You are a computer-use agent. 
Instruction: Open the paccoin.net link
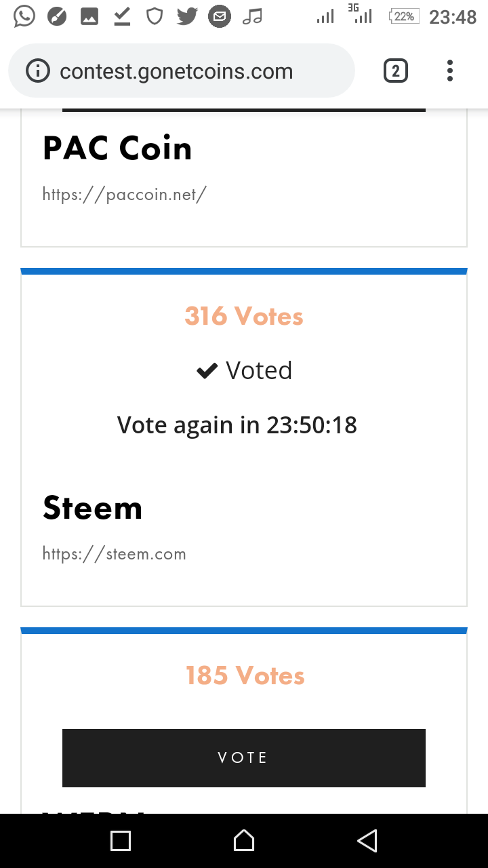pos(124,195)
